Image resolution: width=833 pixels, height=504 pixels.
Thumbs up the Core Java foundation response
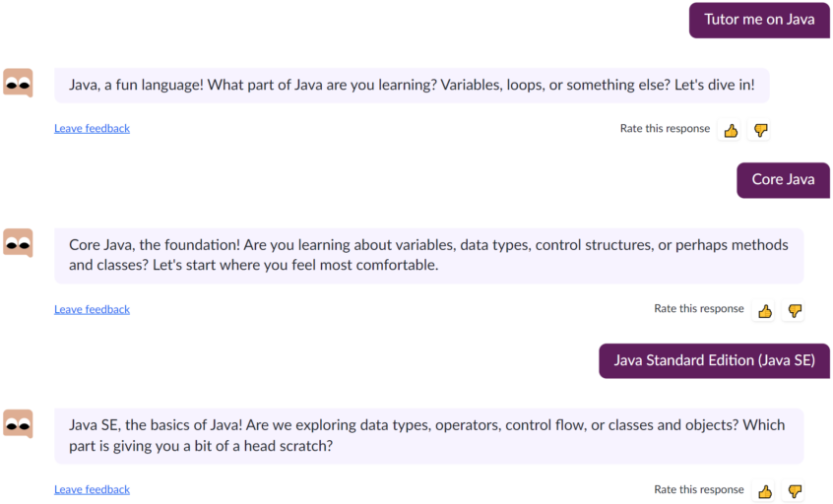pyautogui.click(x=764, y=311)
